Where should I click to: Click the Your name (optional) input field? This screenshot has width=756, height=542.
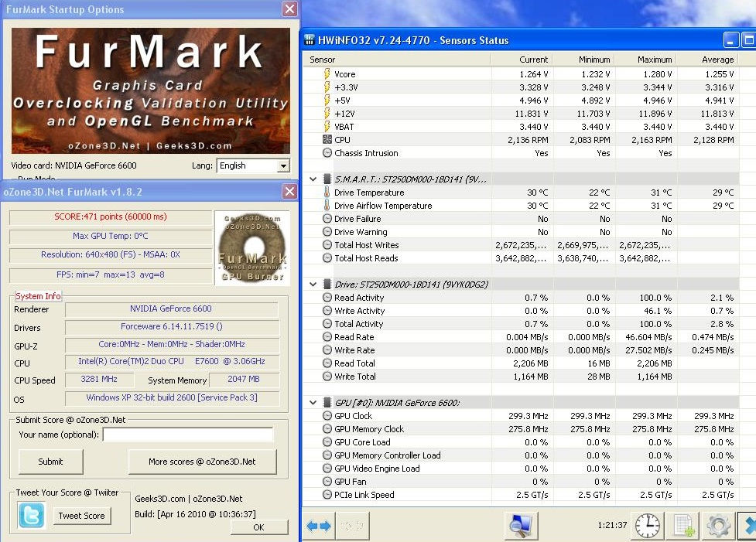pos(188,435)
